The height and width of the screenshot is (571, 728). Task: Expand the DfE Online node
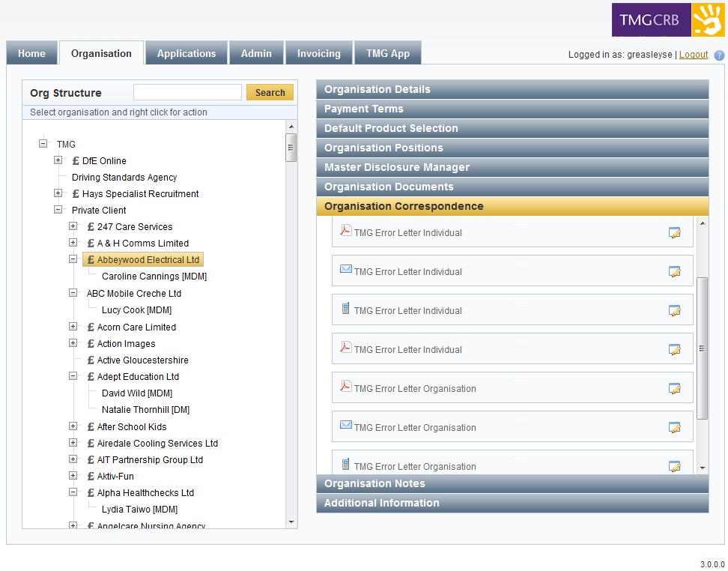pos(58,160)
